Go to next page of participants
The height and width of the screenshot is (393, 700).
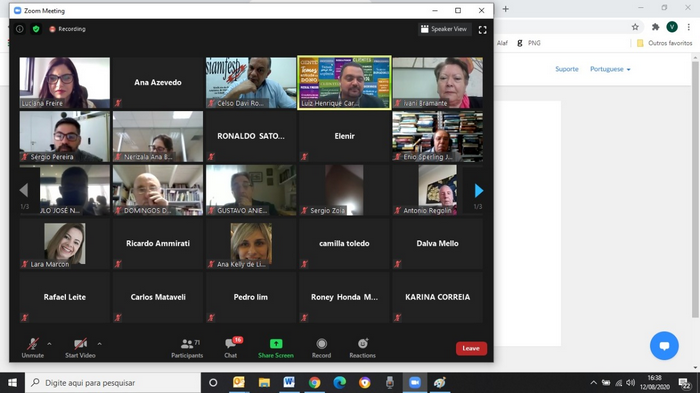click(479, 191)
